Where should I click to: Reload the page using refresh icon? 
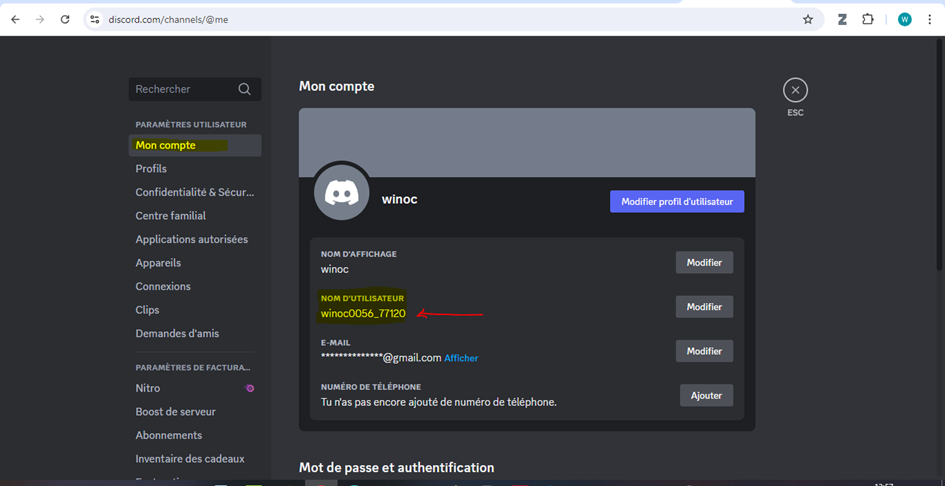(65, 19)
